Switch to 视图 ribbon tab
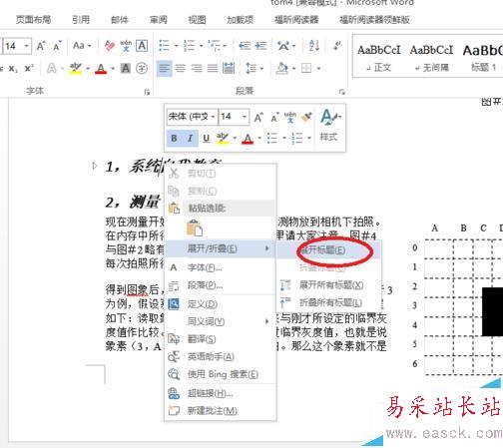The image size is (503, 448). [197, 20]
